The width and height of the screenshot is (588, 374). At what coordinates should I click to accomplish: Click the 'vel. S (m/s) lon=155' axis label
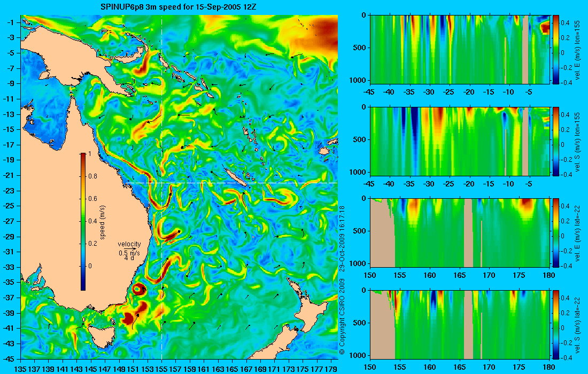pyautogui.click(x=578, y=142)
